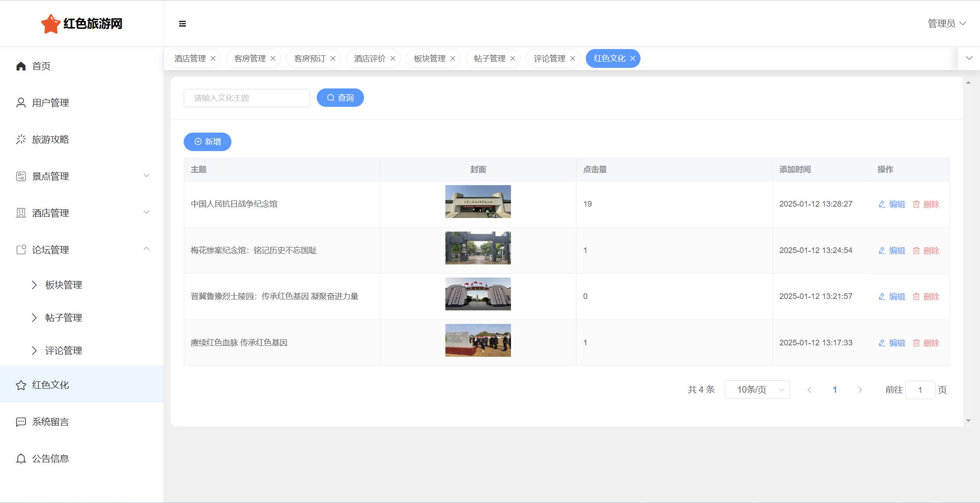Image resolution: width=980 pixels, height=503 pixels.
Task: Collapse sidebar with hamburger menu icon
Action: click(182, 24)
